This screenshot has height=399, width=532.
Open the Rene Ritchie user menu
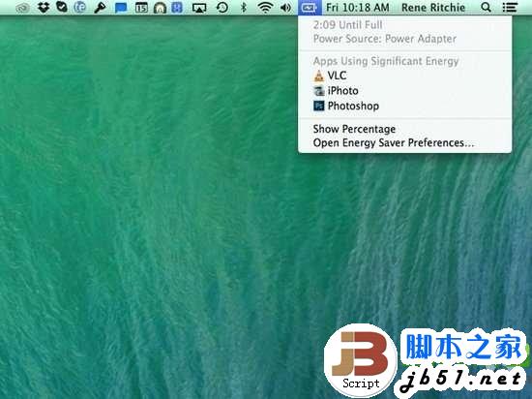433,7
